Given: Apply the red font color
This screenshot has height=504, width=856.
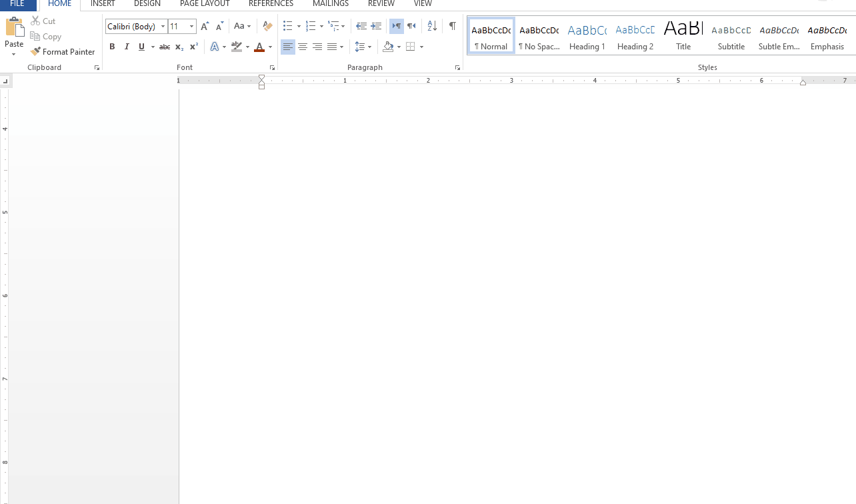Looking at the screenshot, I should (x=259, y=47).
